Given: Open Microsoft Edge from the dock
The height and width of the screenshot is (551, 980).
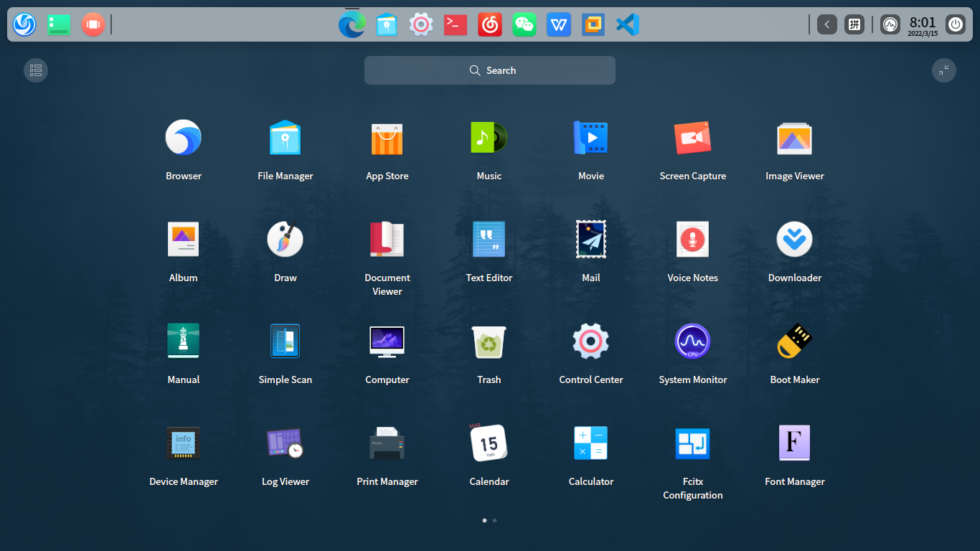Looking at the screenshot, I should coord(352,25).
